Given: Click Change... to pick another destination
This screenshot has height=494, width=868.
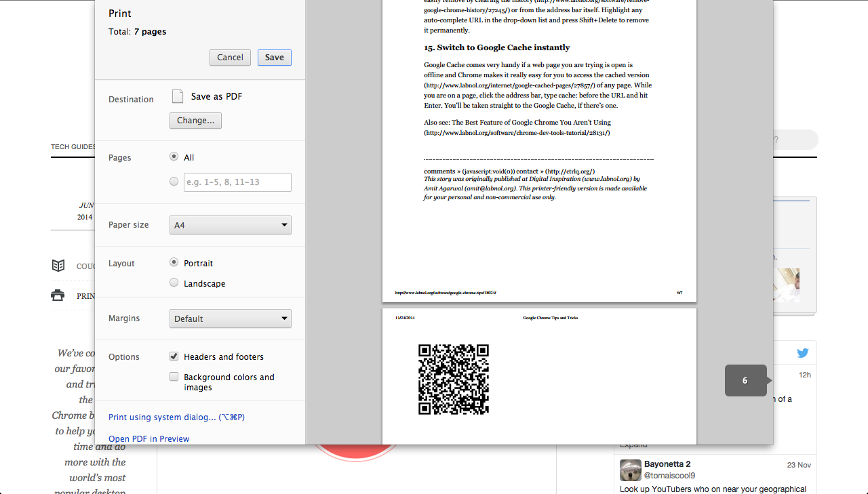Looking at the screenshot, I should tap(195, 120).
